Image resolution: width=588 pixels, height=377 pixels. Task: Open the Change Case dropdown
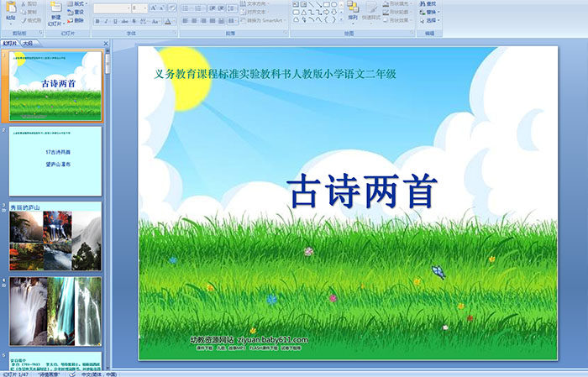(x=155, y=21)
